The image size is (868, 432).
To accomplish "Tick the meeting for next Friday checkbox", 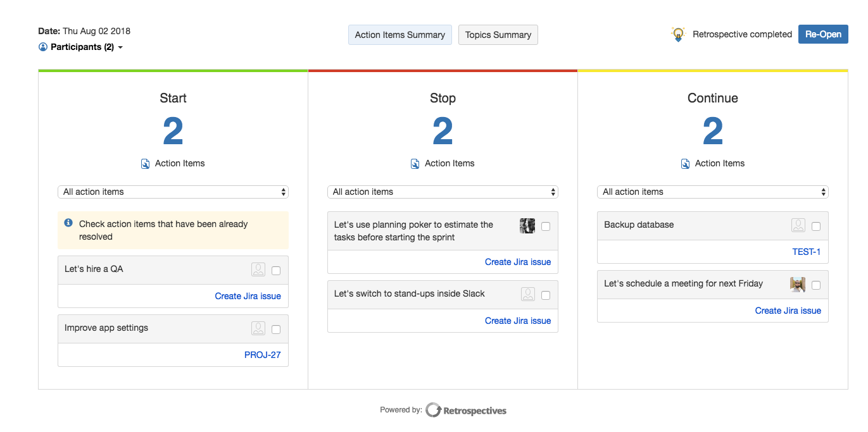I will [x=816, y=285].
